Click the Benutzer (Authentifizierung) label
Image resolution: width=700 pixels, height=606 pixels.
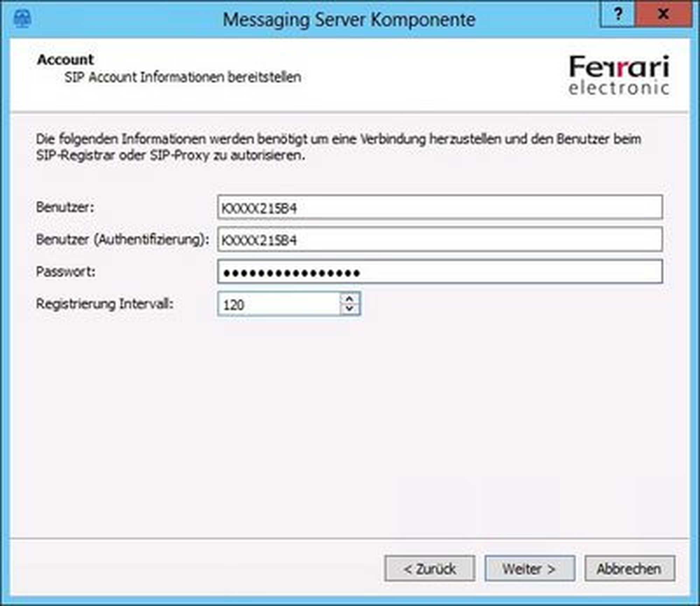122,240
